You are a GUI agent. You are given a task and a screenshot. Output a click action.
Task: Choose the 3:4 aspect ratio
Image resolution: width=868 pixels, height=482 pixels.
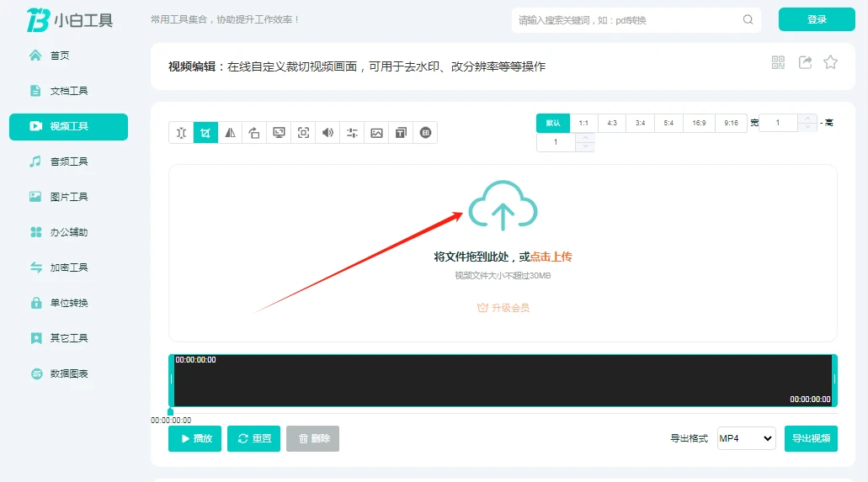coord(640,123)
